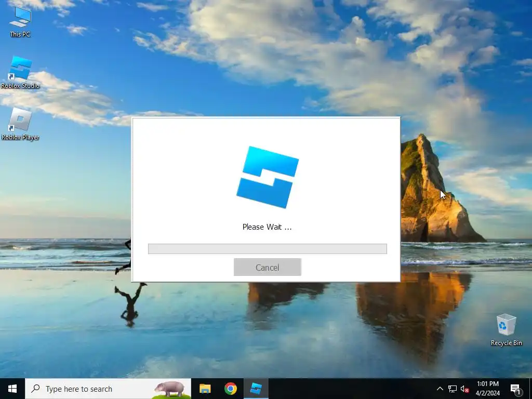Show hidden system tray icons
Screen dimensions: 532x399
(440, 389)
